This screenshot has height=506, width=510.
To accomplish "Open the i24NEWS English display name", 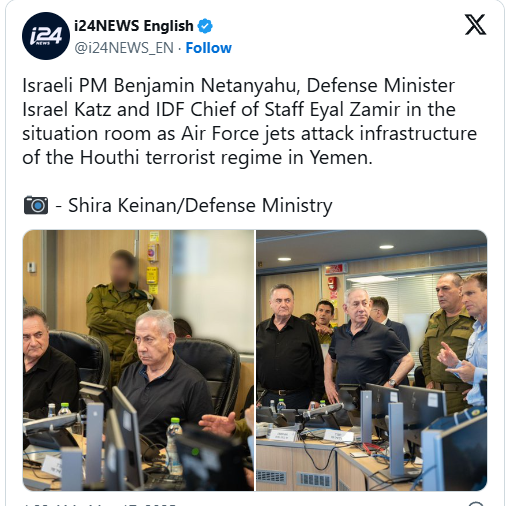I will (x=134, y=26).
